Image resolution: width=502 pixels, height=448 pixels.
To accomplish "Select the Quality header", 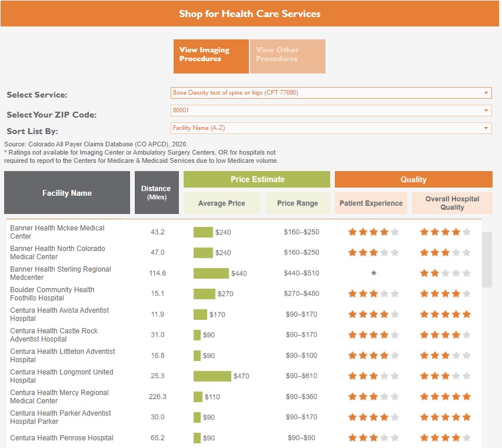I will tap(413, 179).
